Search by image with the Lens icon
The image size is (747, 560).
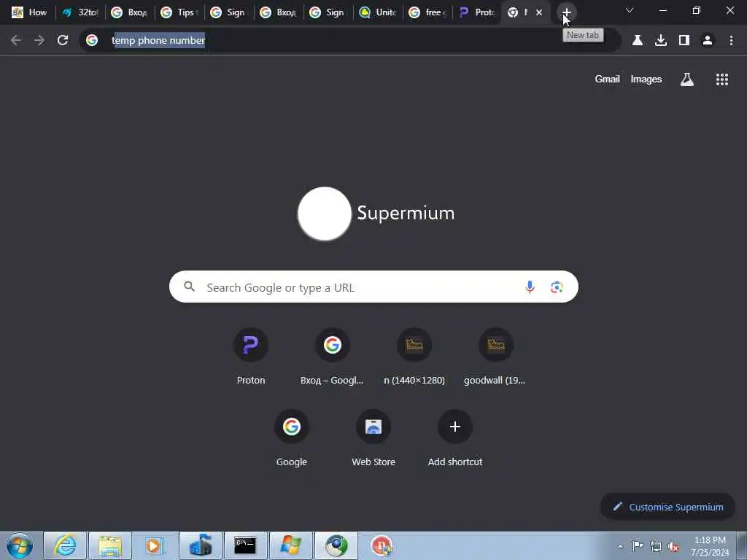pyautogui.click(x=557, y=287)
